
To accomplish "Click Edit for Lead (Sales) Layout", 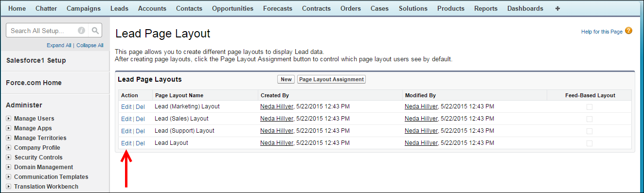I will pos(126,119).
